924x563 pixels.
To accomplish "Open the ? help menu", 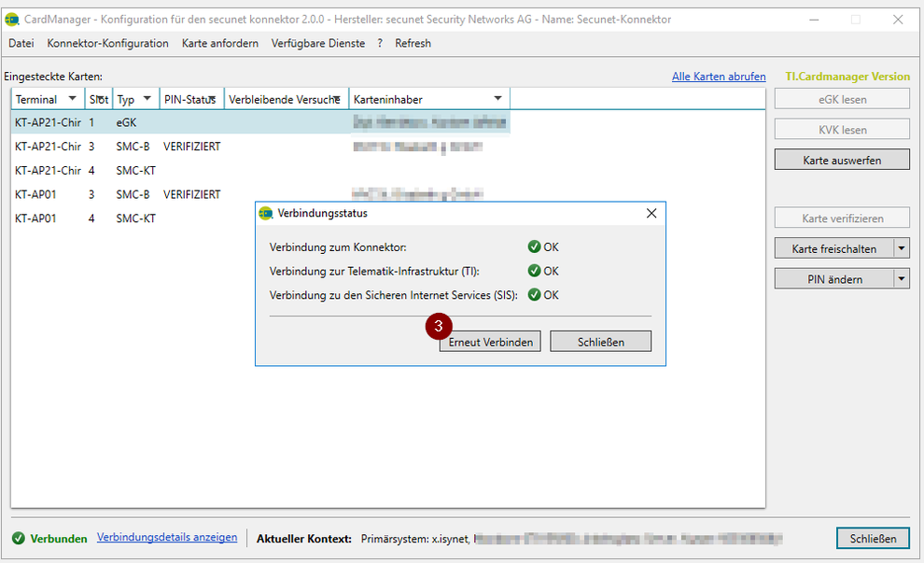I will point(380,43).
